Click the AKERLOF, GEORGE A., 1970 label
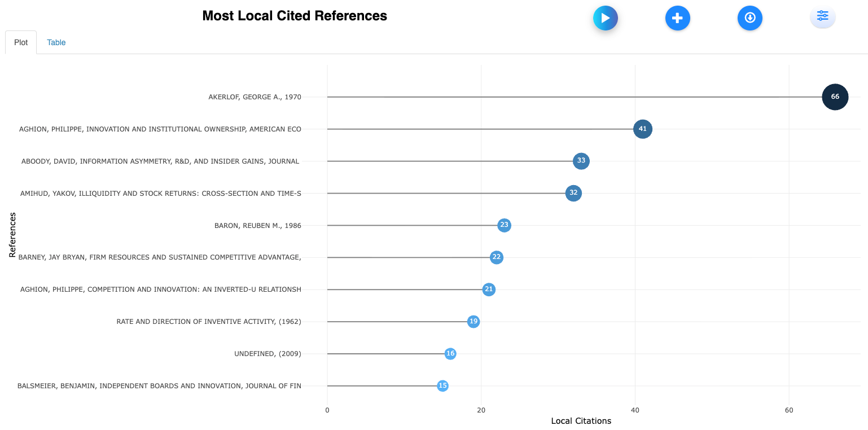This screenshot has width=868, height=430. tap(255, 97)
